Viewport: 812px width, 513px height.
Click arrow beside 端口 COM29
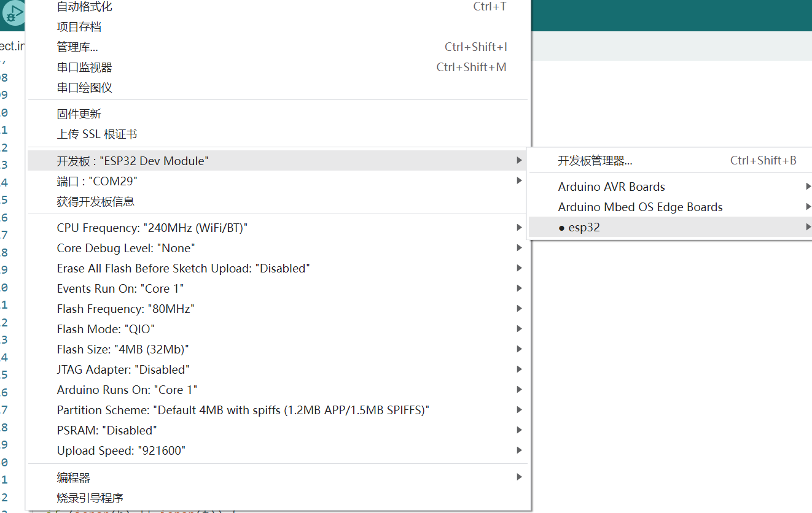520,180
